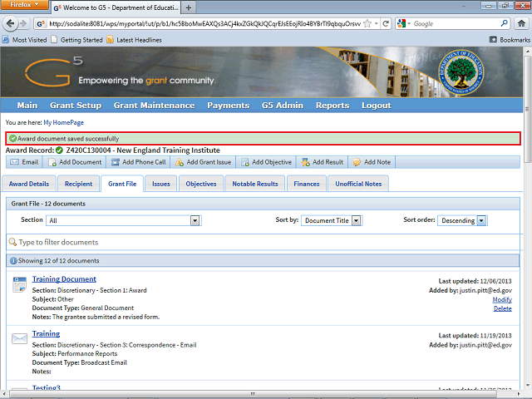
Task: Open URL history dropdown arrow
Action: point(377,23)
